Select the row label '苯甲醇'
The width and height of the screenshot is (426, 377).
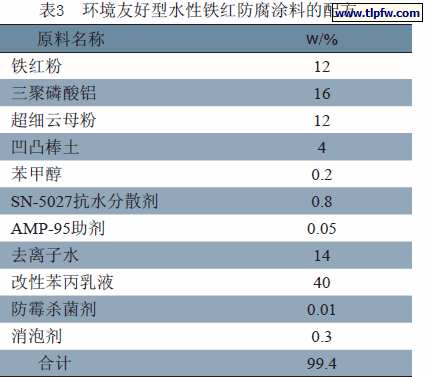click(36, 174)
